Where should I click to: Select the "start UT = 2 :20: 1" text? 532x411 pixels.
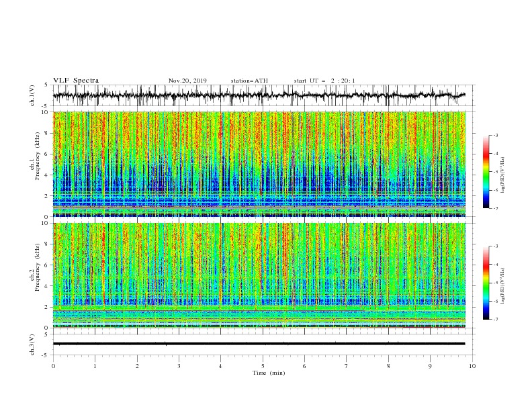(324, 81)
